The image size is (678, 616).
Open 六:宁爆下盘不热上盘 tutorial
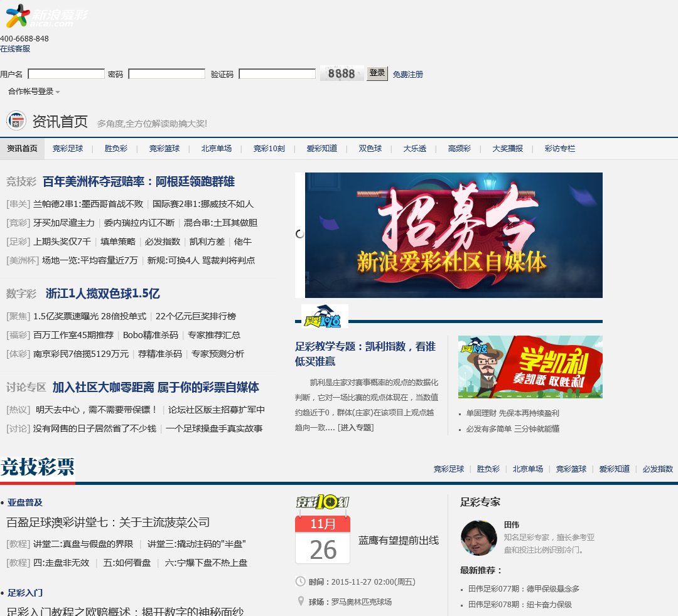(x=206, y=563)
